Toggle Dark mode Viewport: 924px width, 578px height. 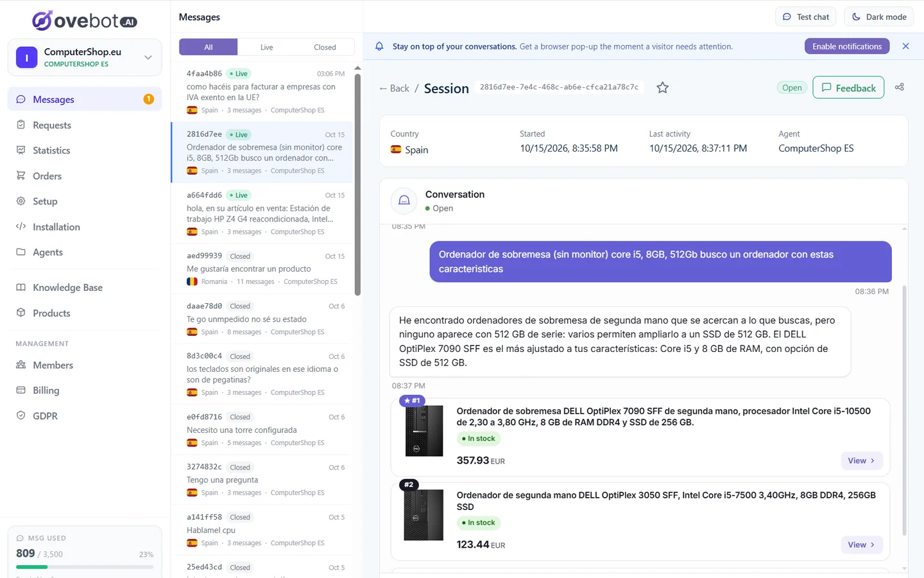click(878, 17)
